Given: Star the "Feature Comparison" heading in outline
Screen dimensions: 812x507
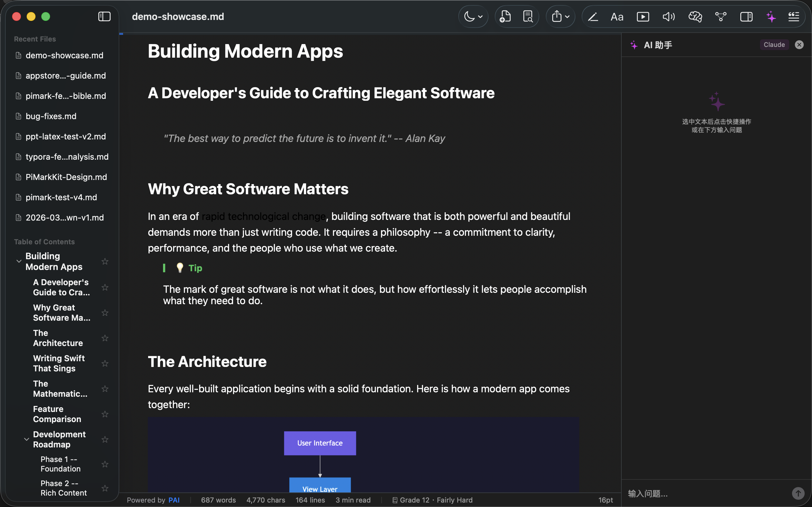Looking at the screenshot, I should (x=105, y=414).
